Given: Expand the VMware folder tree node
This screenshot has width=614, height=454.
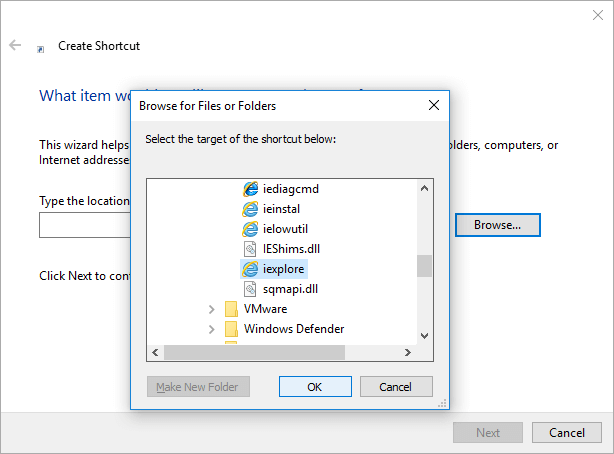Looking at the screenshot, I should (211, 309).
